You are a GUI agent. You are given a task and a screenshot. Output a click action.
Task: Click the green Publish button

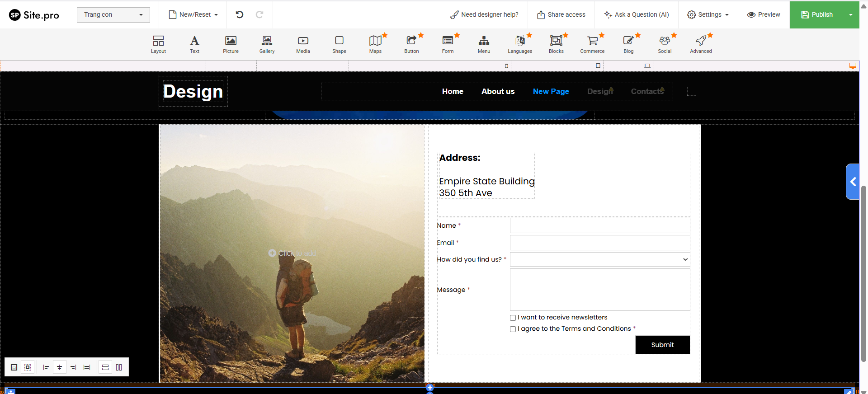816,14
